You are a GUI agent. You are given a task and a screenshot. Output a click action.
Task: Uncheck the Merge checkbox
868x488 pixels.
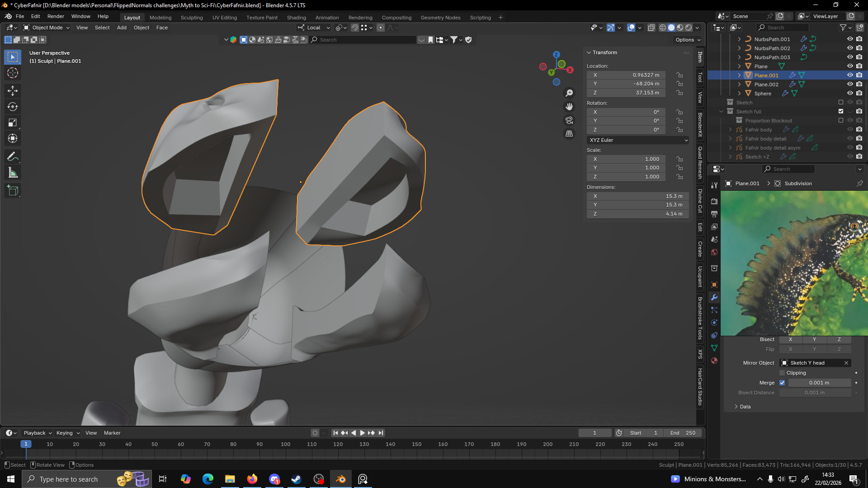(782, 383)
